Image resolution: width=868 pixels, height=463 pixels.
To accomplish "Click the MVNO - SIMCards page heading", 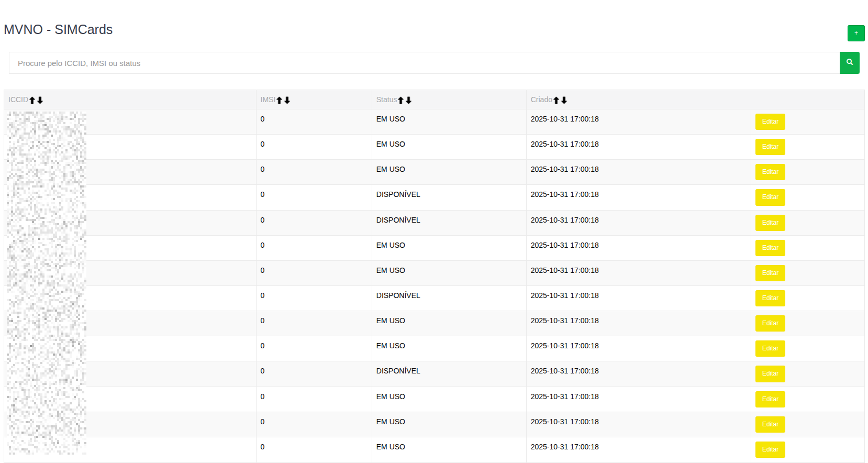I will [x=58, y=29].
